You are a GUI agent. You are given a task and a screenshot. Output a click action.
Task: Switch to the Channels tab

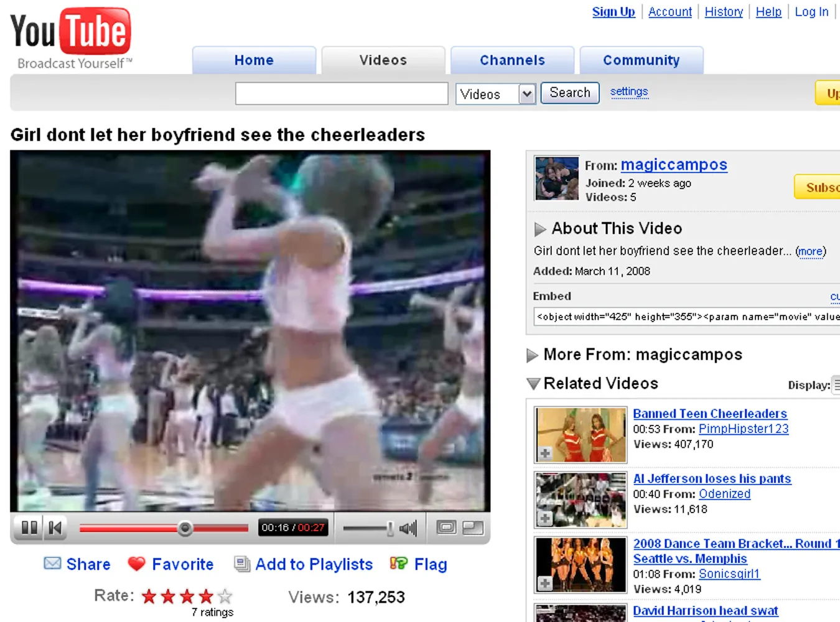pos(512,60)
